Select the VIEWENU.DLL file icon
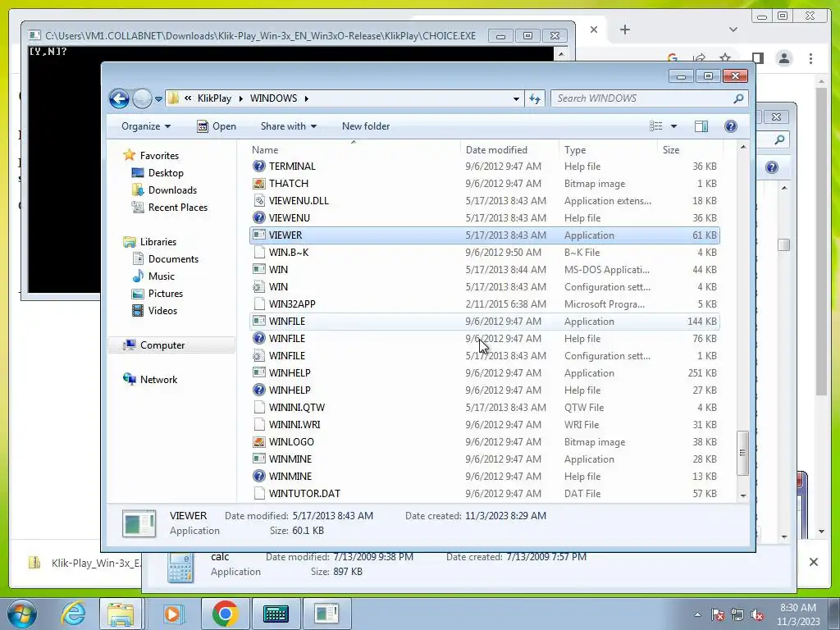The image size is (840, 630). tap(258, 201)
